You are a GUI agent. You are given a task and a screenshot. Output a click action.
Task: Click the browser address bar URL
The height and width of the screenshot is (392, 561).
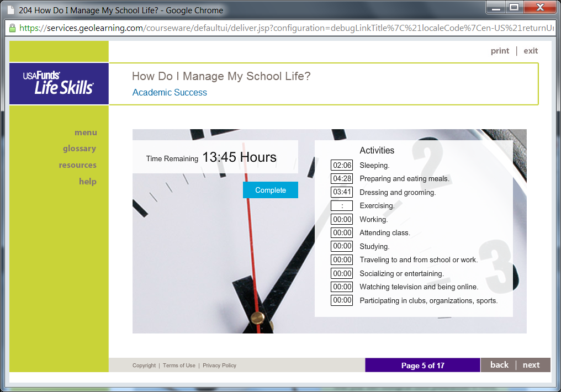[x=286, y=28]
